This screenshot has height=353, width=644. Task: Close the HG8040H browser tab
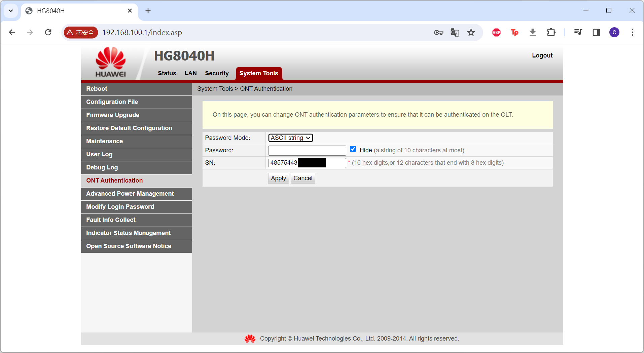130,11
